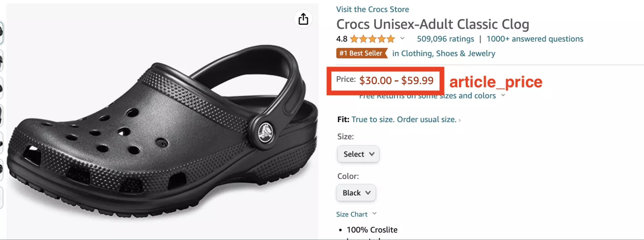Click the #1 Best Seller badge
Image resolution: width=644 pixels, height=240 pixels.
[x=361, y=53]
